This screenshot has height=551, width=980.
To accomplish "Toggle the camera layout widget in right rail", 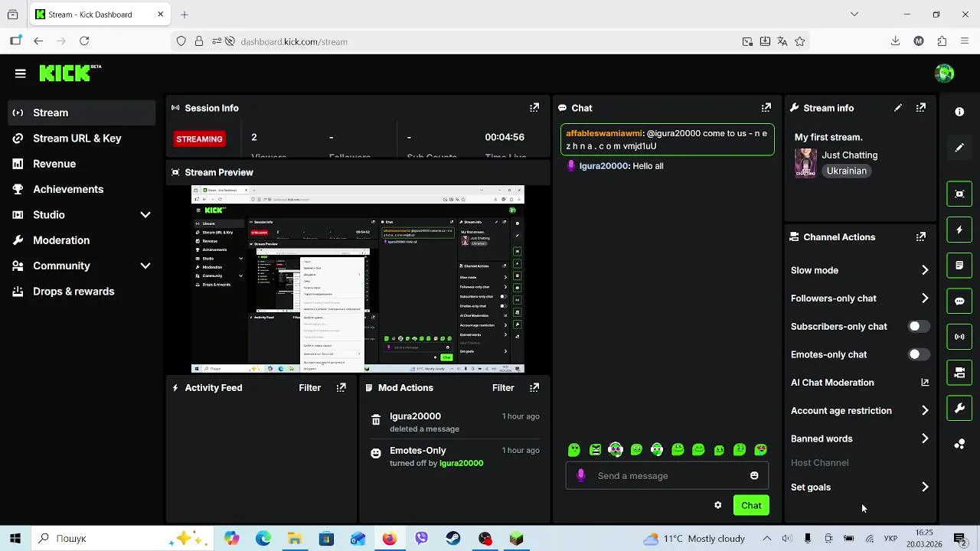I will click(x=959, y=373).
